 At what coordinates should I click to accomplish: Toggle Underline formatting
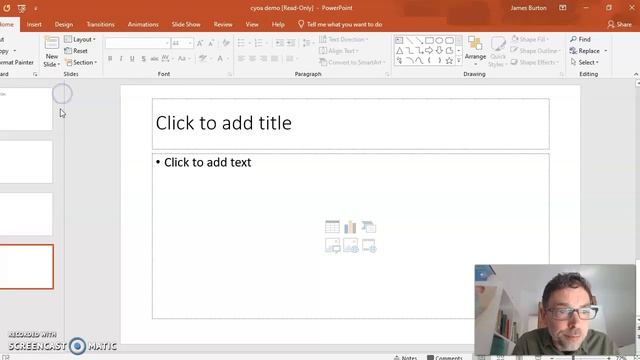pyautogui.click(x=132, y=59)
